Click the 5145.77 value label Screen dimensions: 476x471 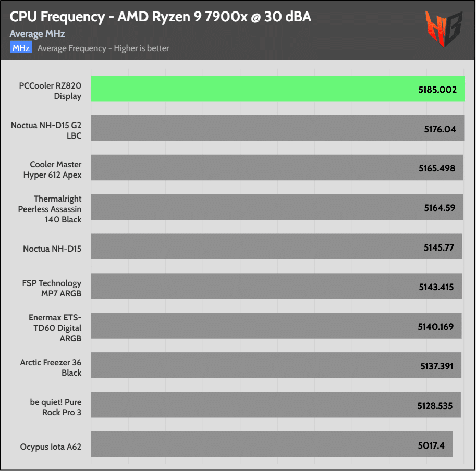440,247
